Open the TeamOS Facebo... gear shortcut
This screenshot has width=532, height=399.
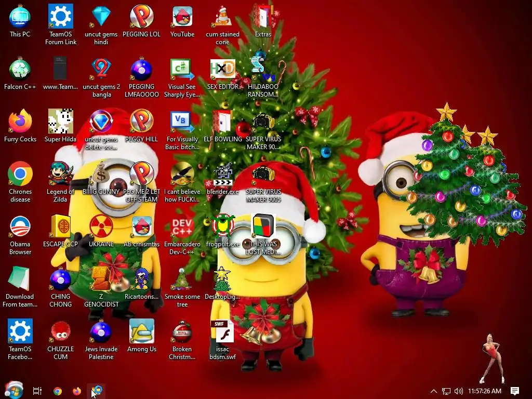(x=20, y=331)
